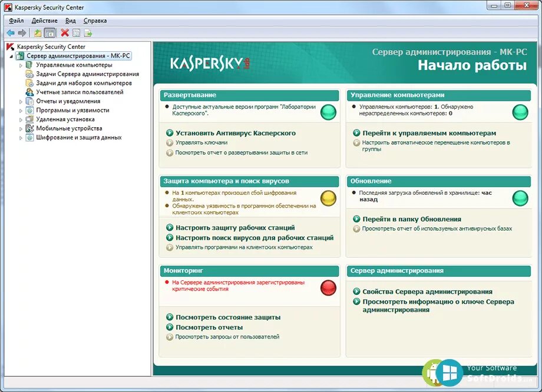This screenshot has height=392, width=542.
Task: Click the Начало работы page heading
Action: tap(472, 65)
